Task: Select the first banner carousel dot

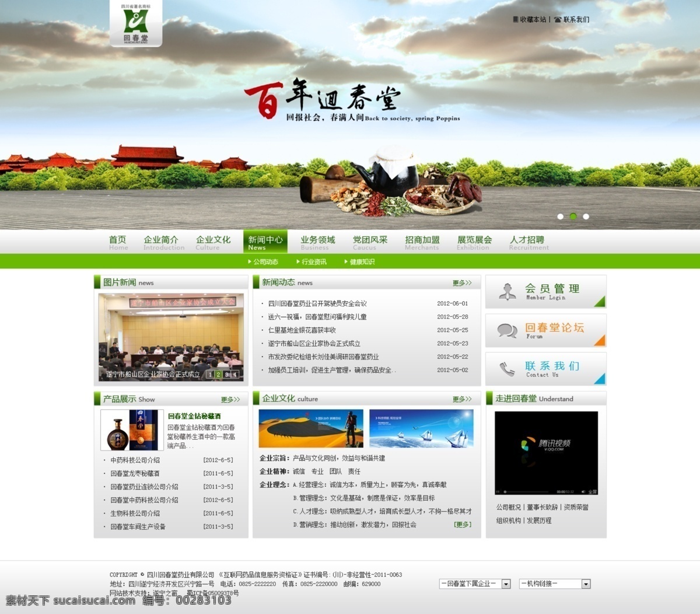Action: 561,217
